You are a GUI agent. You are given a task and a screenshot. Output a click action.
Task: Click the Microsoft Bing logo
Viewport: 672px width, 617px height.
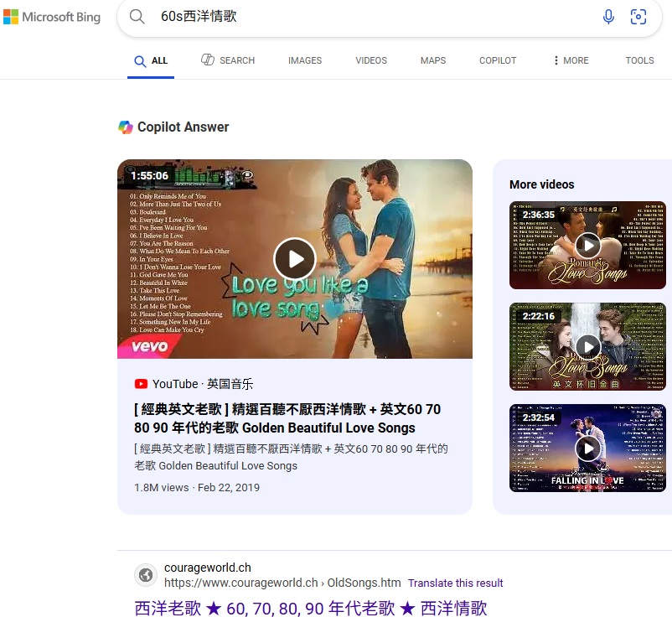52,17
